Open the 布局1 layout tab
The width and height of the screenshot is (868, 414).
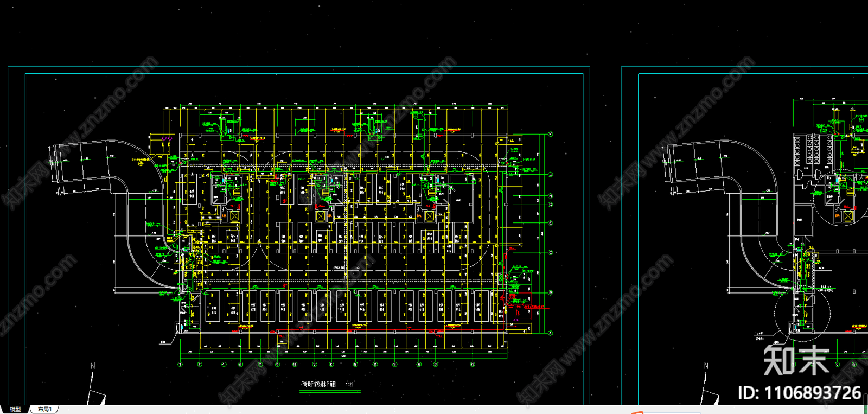pyautogui.click(x=45, y=409)
